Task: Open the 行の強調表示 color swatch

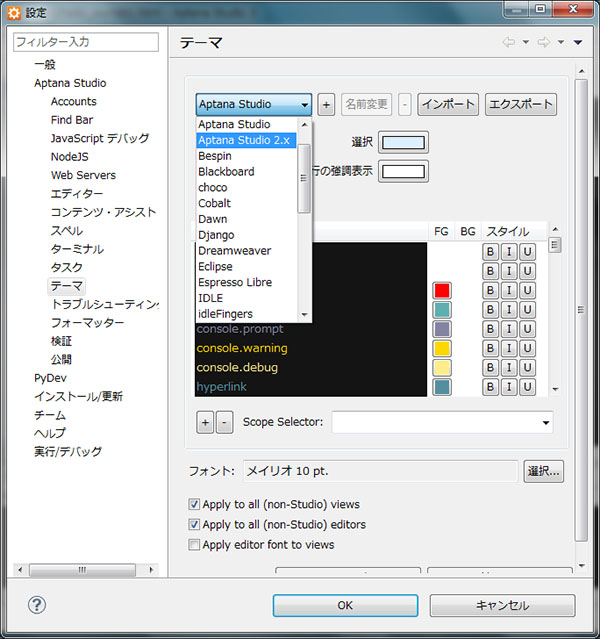Action: pos(403,172)
